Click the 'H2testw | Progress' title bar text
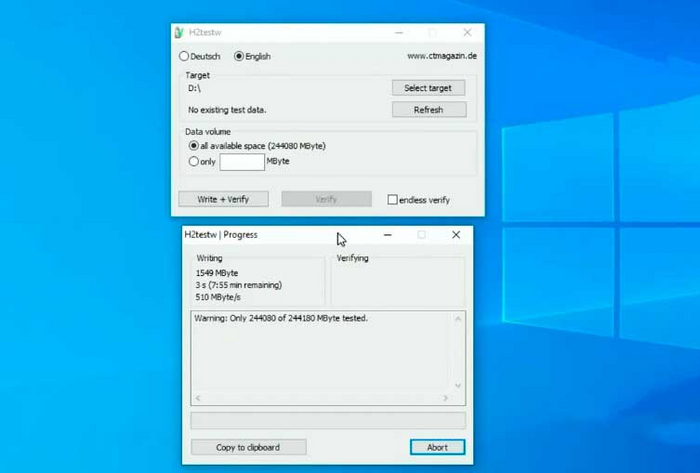 221,235
